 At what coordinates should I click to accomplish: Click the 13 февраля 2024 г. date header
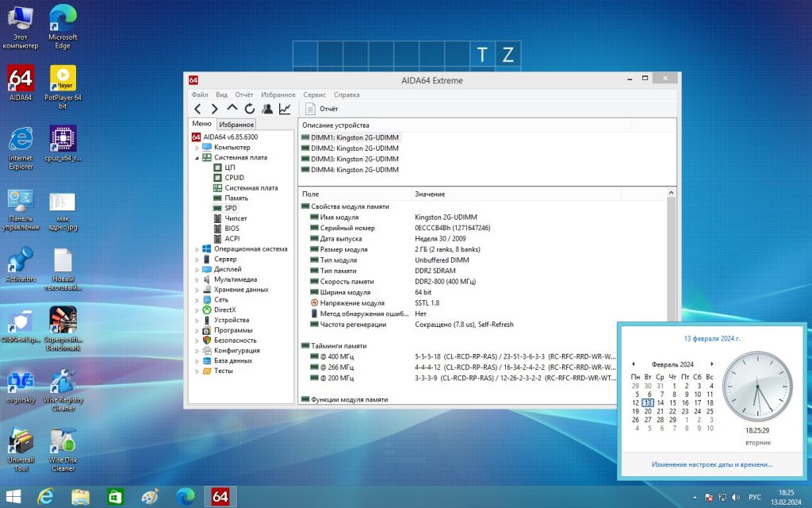coord(712,338)
